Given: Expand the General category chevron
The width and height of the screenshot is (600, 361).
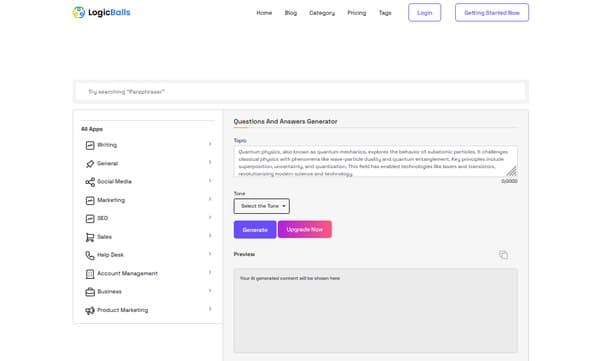Looking at the screenshot, I should (210, 162).
